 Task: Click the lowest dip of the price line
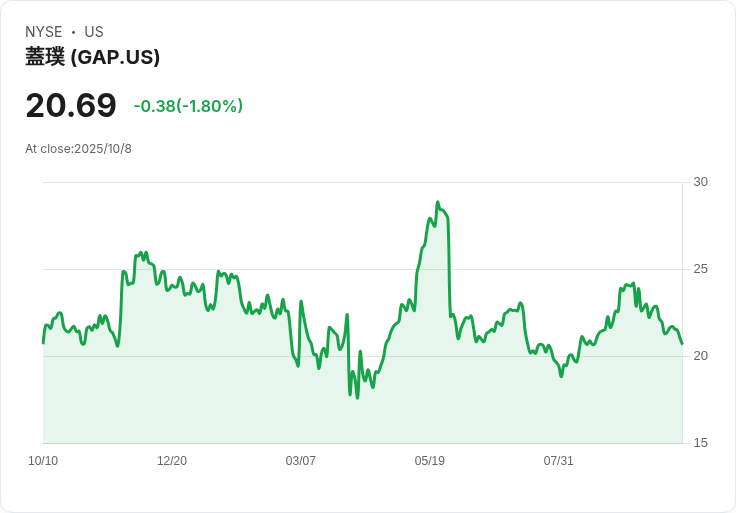pyautogui.click(x=357, y=397)
